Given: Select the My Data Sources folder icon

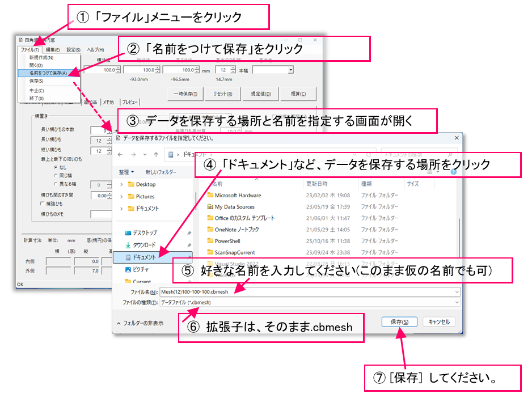Looking at the screenshot, I should 210,207.
